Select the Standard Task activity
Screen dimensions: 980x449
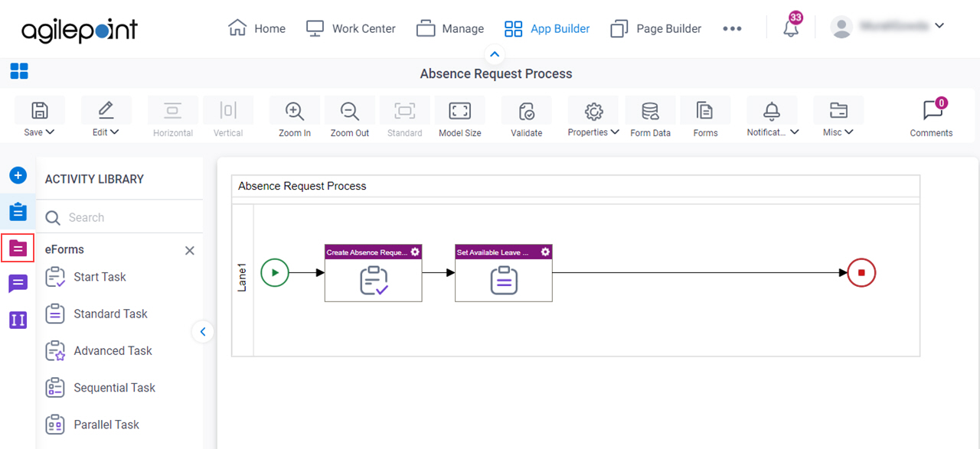pyautogui.click(x=96, y=314)
